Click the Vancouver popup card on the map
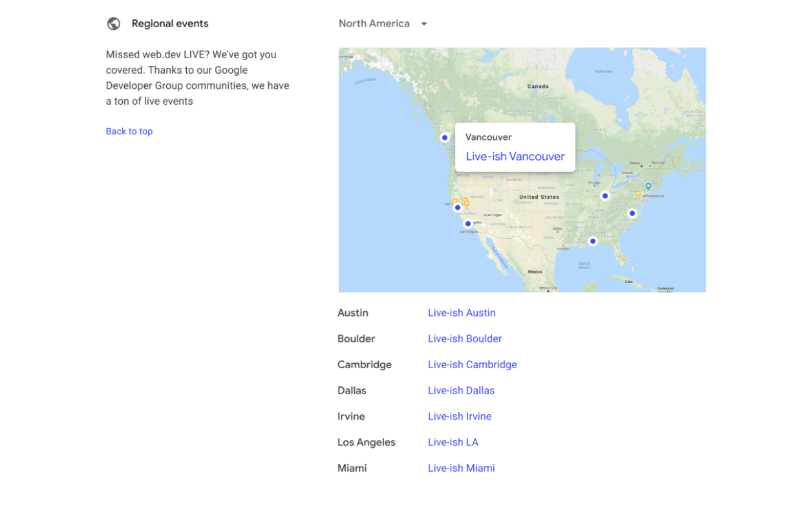 515,147
